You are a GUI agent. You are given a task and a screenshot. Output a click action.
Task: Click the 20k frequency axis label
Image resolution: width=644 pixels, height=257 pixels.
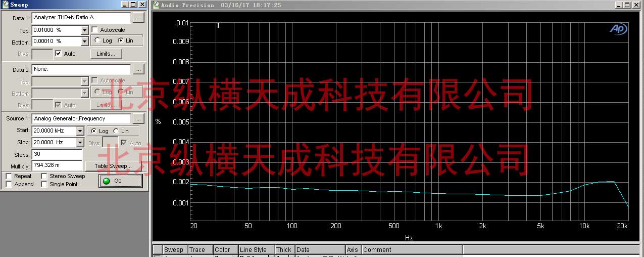tap(622, 226)
